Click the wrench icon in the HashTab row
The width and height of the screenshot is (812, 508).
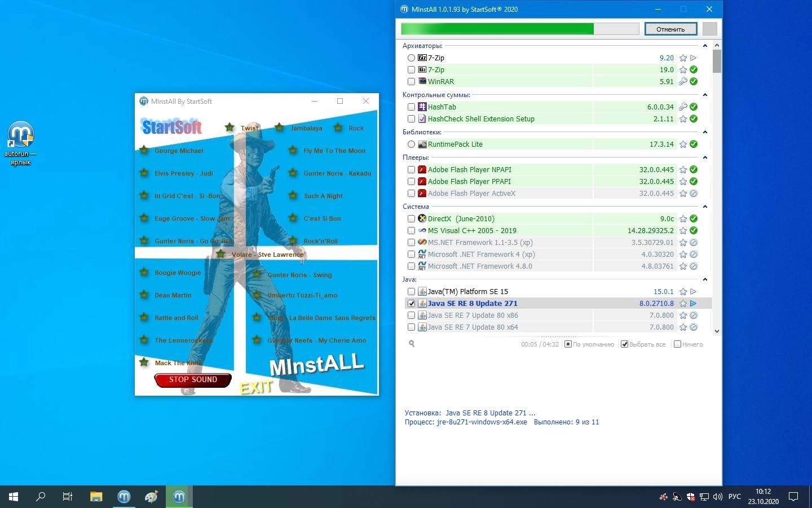pos(683,107)
